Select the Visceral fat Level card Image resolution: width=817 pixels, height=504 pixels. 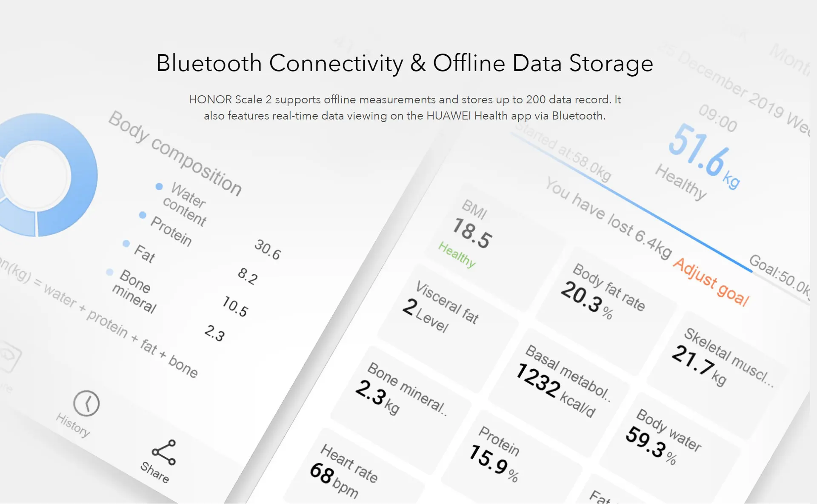tap(443, 310)
